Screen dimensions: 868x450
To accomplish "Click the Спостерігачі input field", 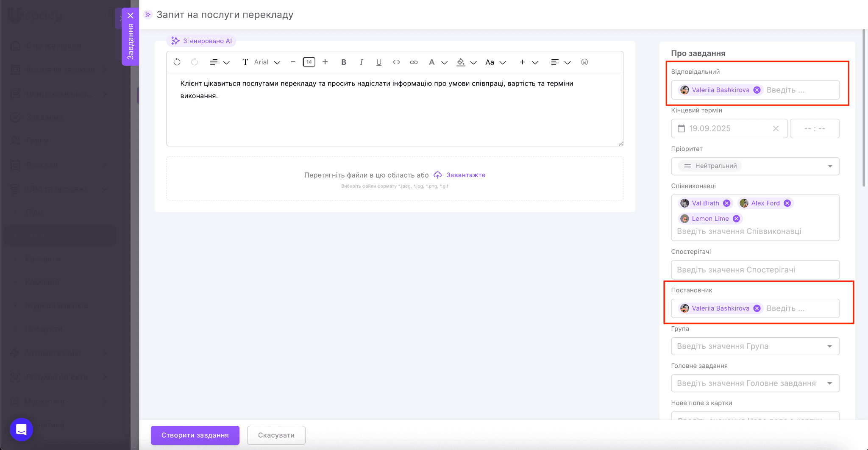I will pos(755,270).
